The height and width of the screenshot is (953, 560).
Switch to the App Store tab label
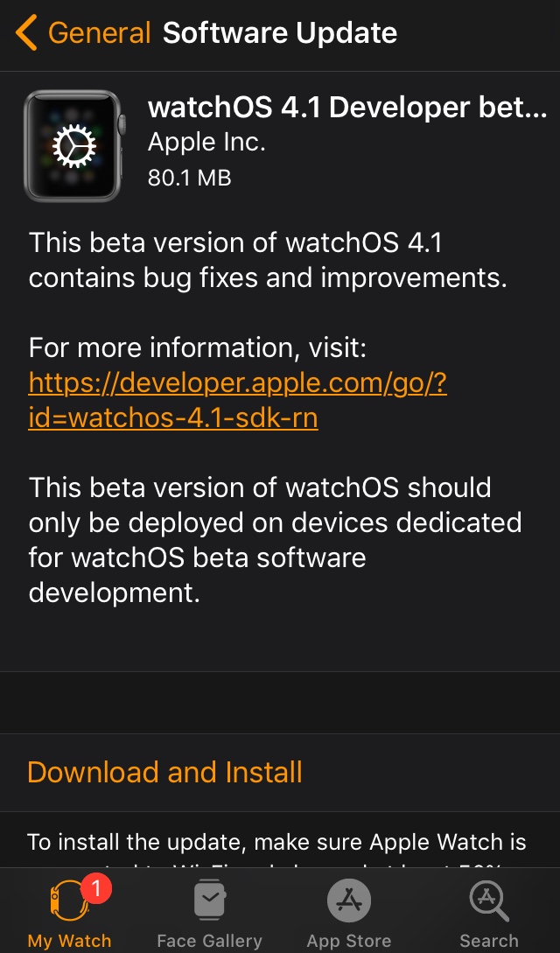point(348,941)
